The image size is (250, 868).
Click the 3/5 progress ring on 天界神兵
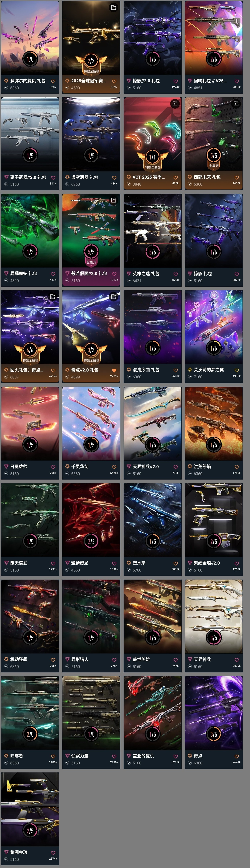(214, 638)
